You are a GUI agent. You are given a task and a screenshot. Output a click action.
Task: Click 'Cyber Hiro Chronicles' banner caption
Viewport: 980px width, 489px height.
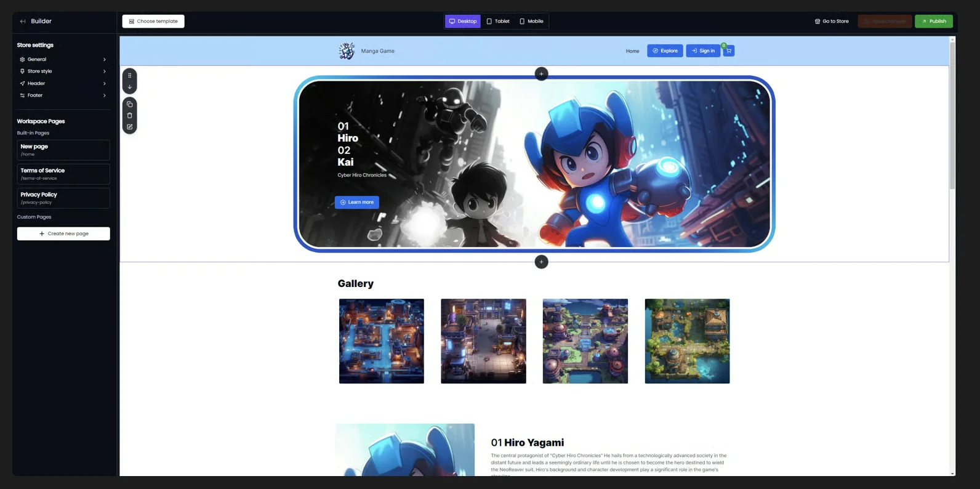coord(362,176)
